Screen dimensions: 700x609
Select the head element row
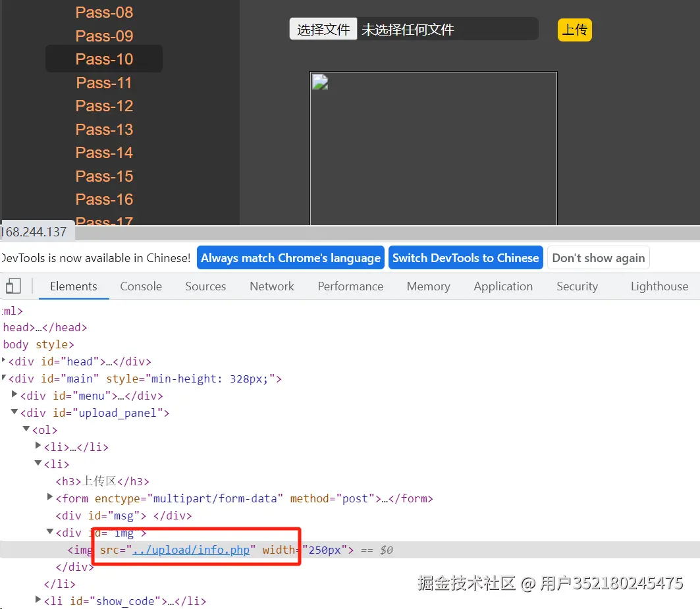45,327
